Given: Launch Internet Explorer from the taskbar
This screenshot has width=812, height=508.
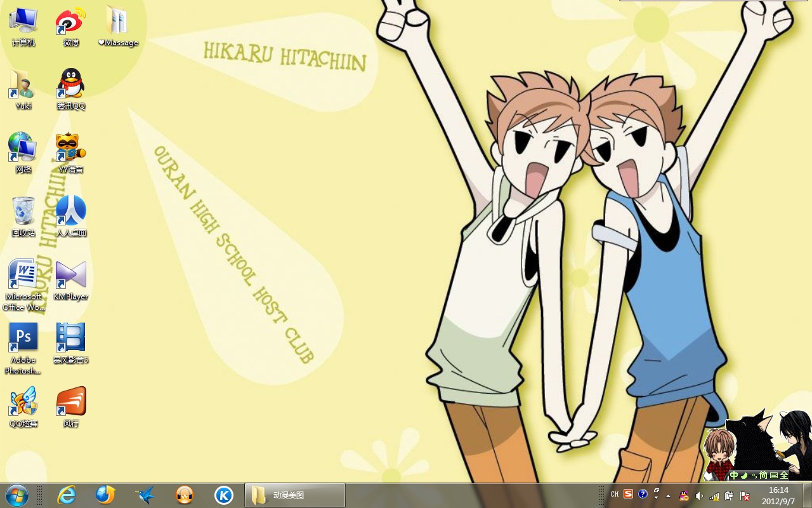Looking at the screenshot, I should pos(67,495).
